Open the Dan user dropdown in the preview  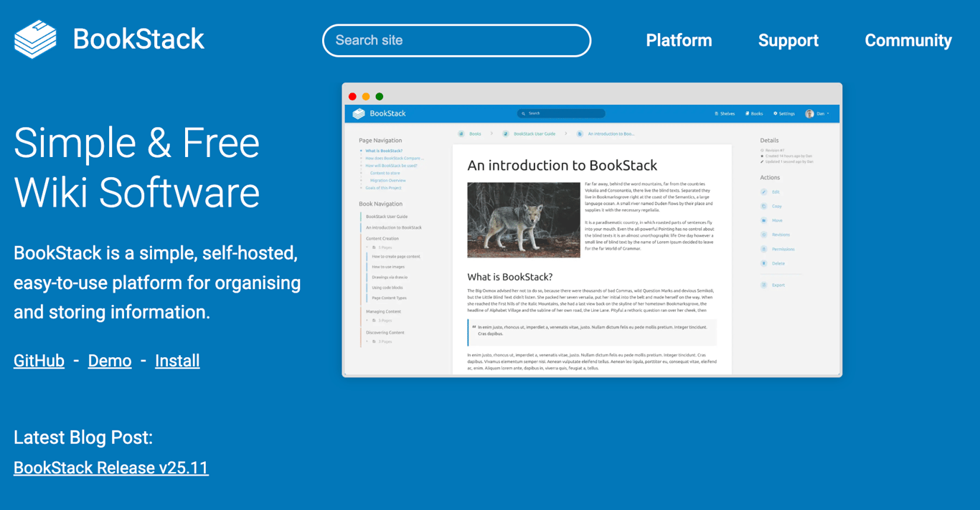818,113
